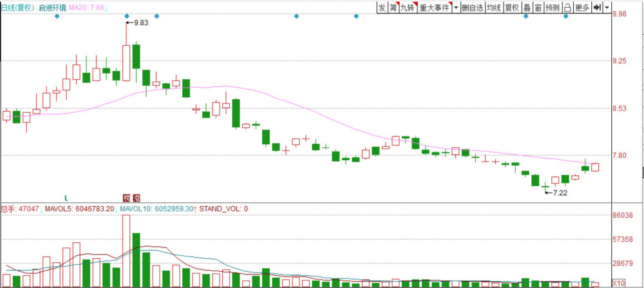Image resolution: width=644 pixels, height=288 pixels.
Task: Expand the dropdown arrow beside 重大事件
Action: [456, 7]
